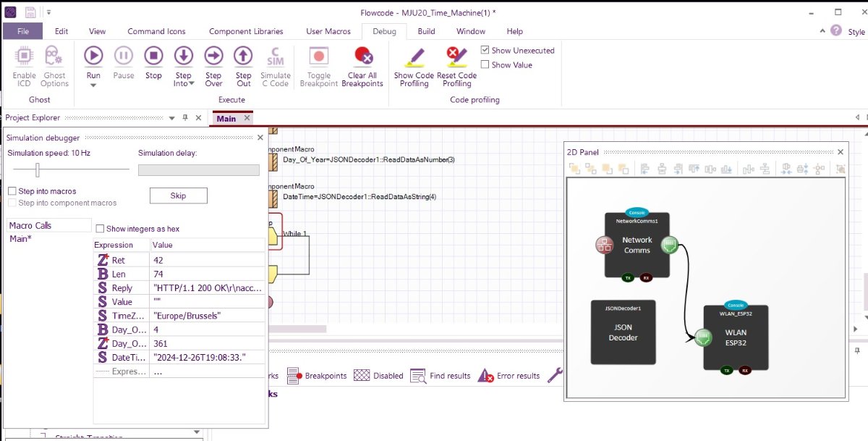Image resolution: width=868 pixels, height=441 pixels.
Task: Close the 2D Panel
Action: click(841, 151)
